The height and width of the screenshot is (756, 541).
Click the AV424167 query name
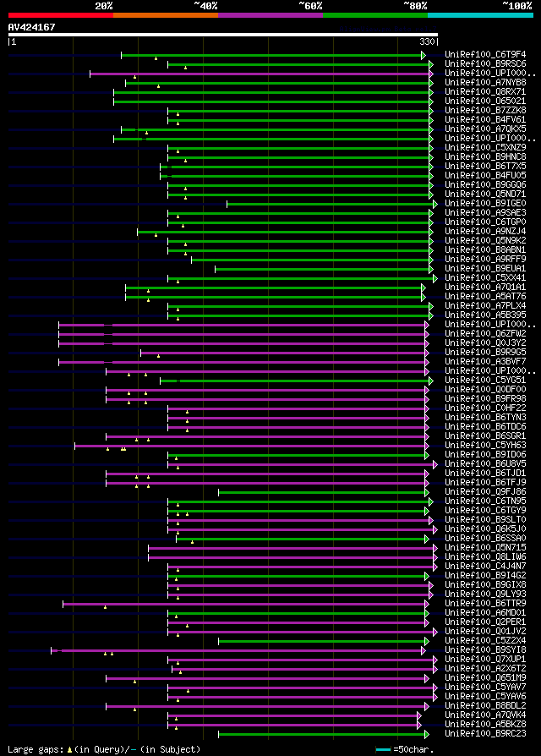point(32,27)
